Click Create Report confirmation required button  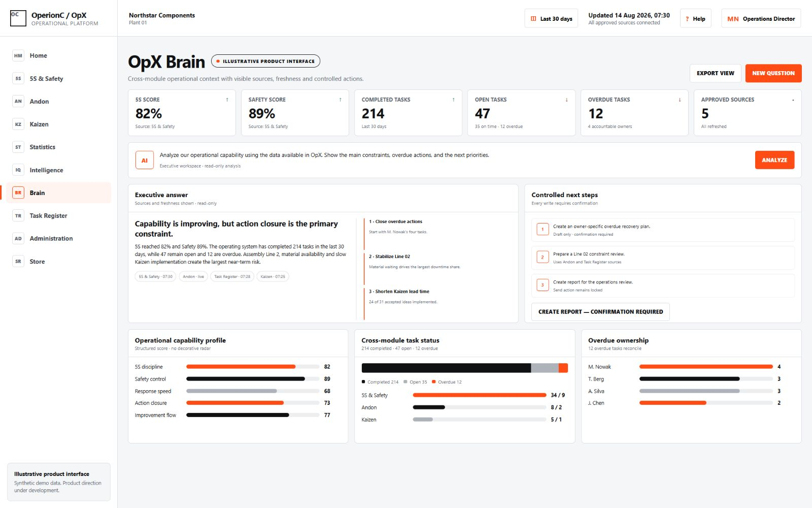pos(600,312)
